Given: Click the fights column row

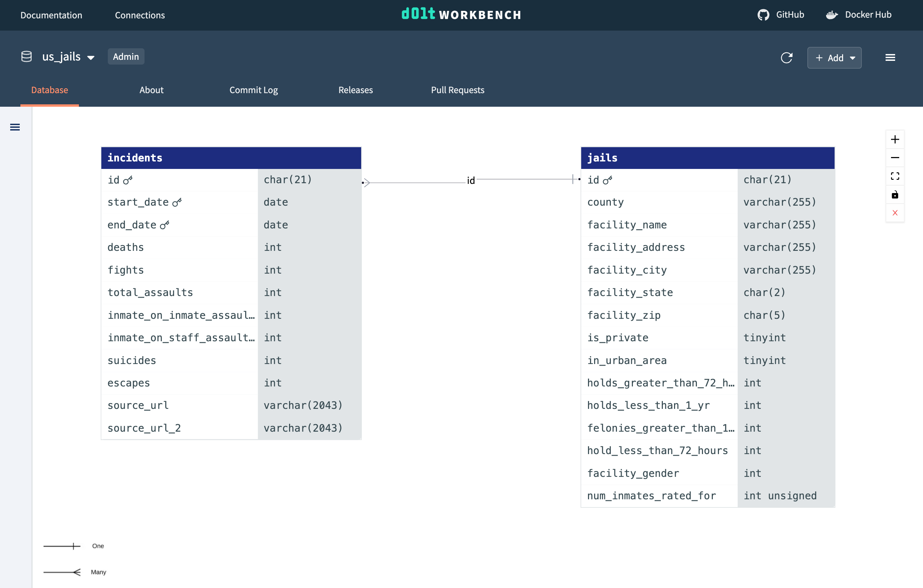Looking at the screenshot, I should click(231, 270).
